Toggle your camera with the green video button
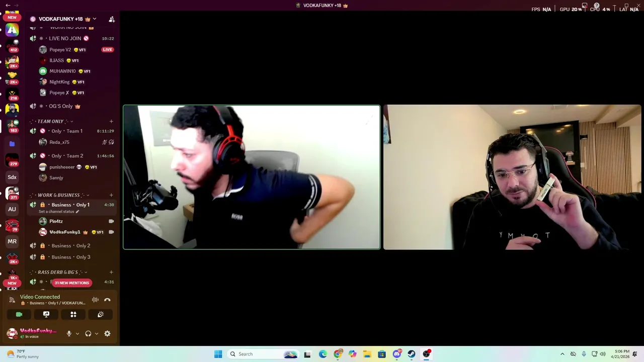 pyautogui.click(x=19, y=314)
